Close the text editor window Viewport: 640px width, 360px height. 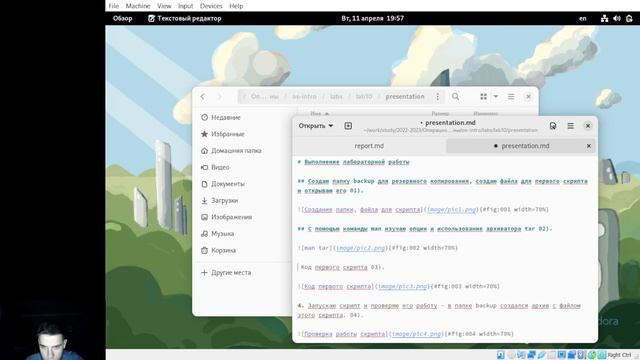(588, 126)
